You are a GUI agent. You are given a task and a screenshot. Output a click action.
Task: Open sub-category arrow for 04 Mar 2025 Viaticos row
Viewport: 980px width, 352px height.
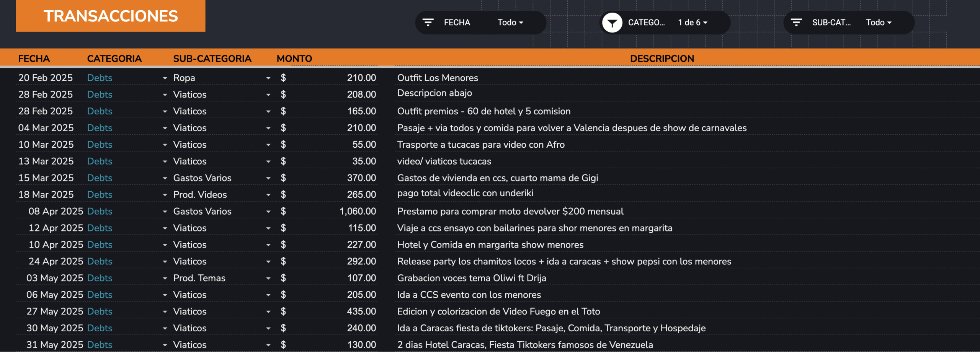tap(268, 128)
